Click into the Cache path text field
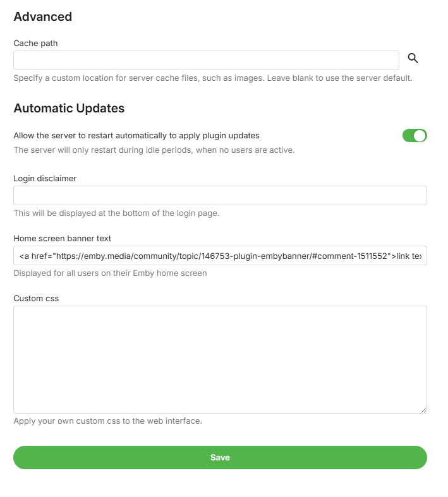Screen dimensions: 448x497 pos(206,61)
